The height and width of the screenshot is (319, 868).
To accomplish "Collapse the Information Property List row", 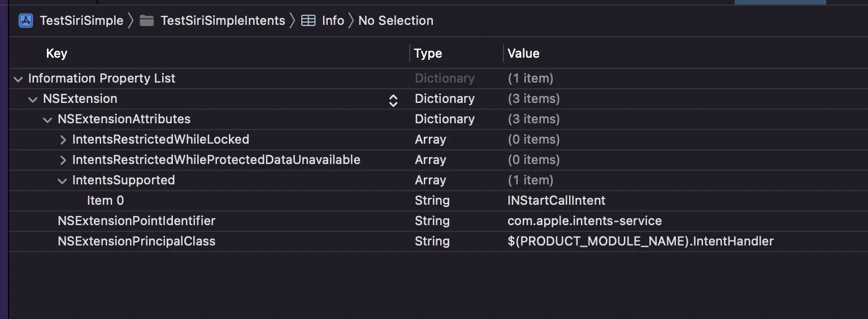I will (19, 79).
